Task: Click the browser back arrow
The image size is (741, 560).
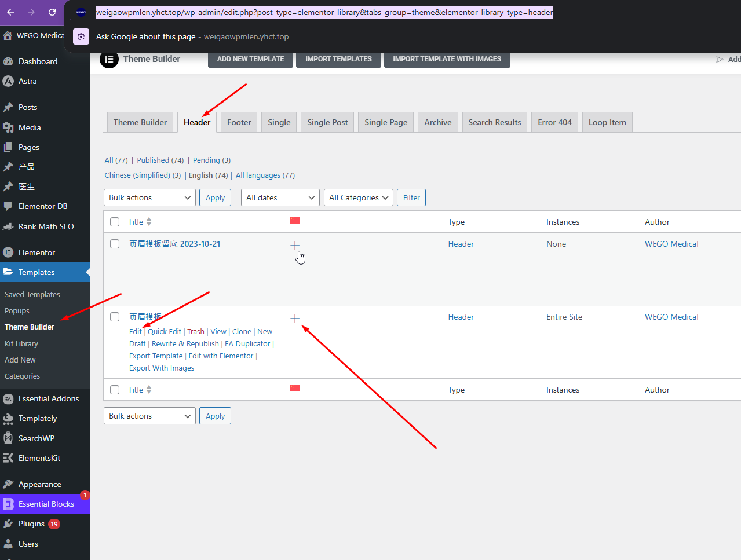Action: point(10,12)
